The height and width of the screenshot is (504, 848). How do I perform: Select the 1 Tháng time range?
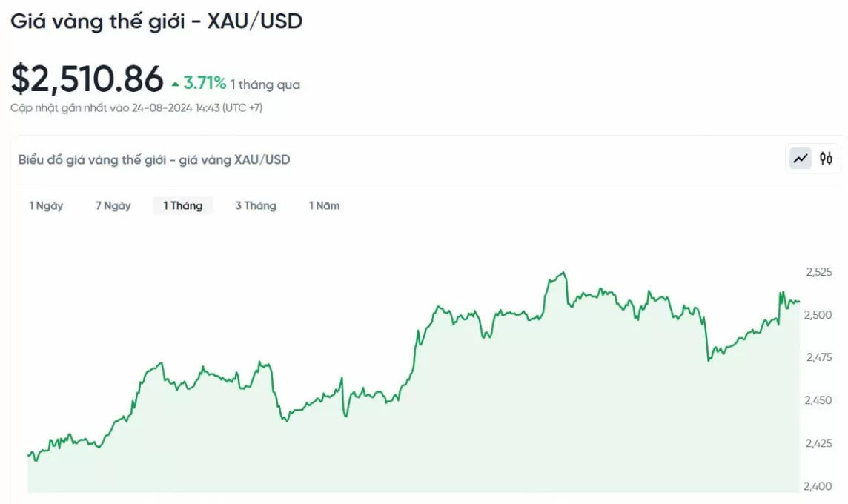coord(183,205)
